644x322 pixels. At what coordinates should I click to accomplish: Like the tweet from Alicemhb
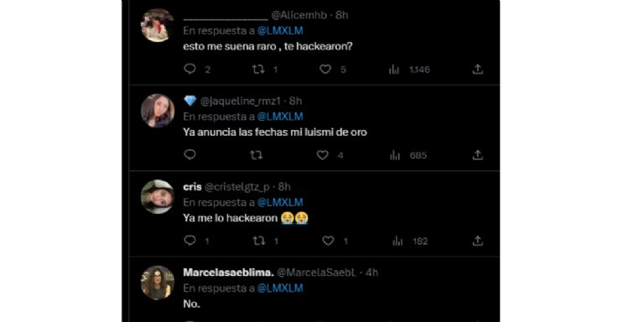point(325,70)
